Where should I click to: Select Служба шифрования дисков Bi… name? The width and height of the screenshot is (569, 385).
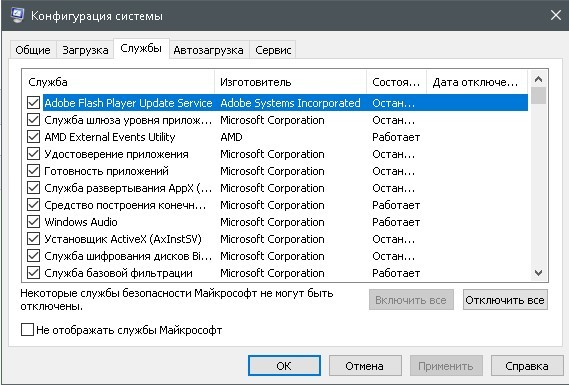(128, 256)
